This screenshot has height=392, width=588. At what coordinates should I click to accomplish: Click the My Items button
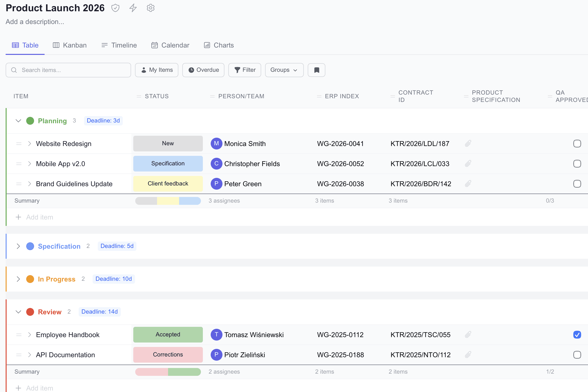[157, 70]
